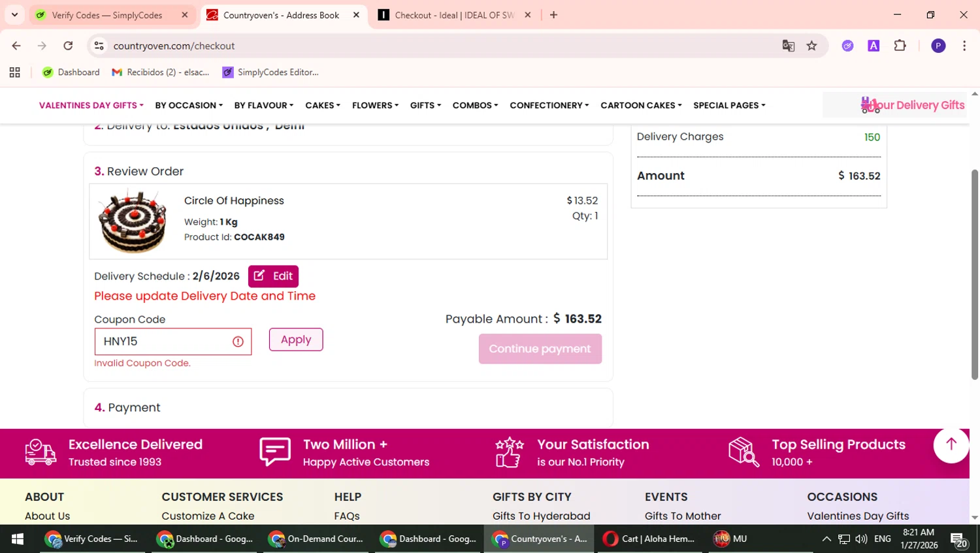This screenshot has width=980, height=553.
Task: Click the address bar URL
Action: (174, 46)
